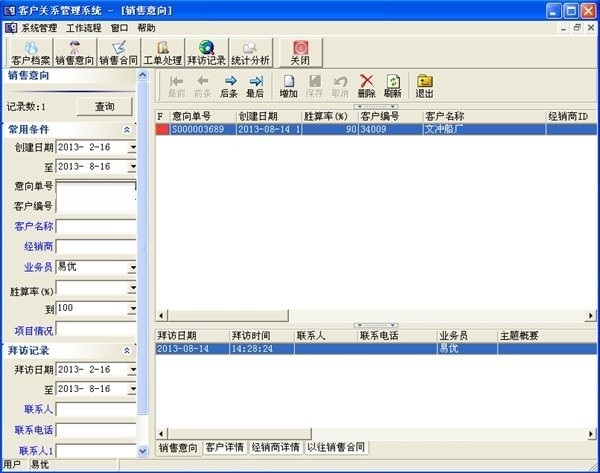Delete the record using 删除 icon
This screenshot has width=600, height=473.
tap(367, 86)
